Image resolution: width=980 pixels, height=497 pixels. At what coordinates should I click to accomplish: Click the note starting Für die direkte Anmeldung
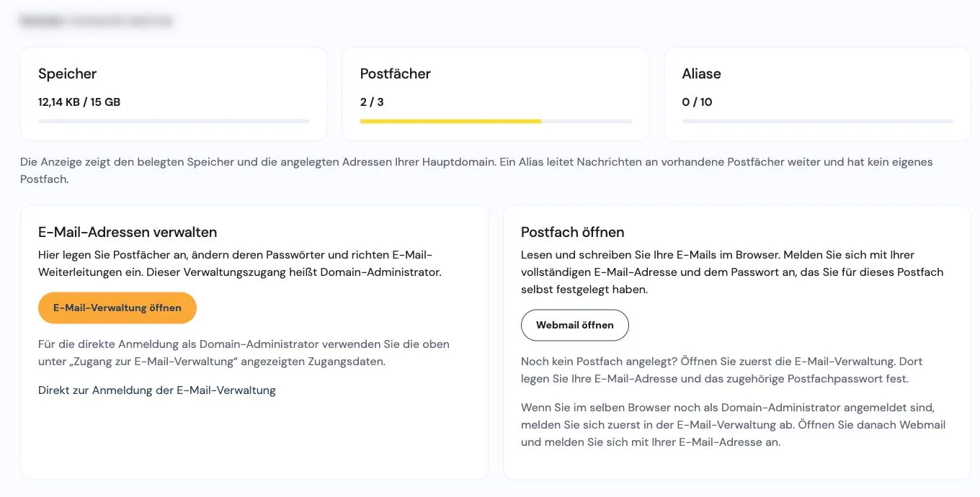244,353
